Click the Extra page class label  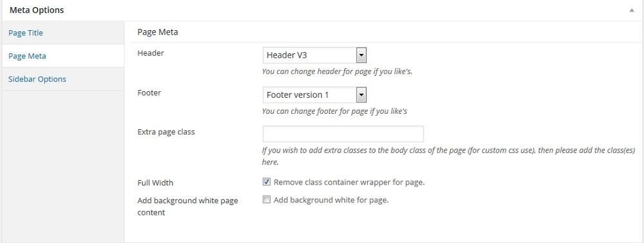point(166,132)
